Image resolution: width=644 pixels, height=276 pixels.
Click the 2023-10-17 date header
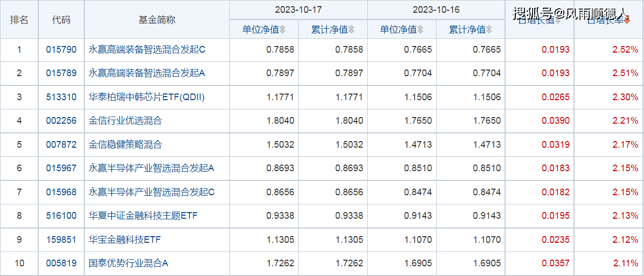click(x=298, y=10)
